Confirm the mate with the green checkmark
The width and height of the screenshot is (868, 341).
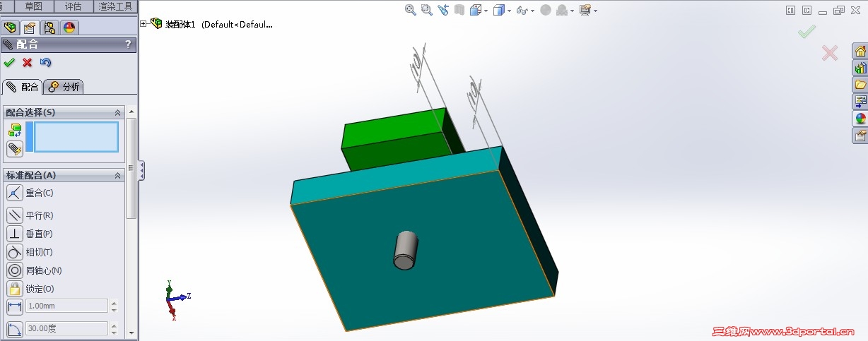9,63
